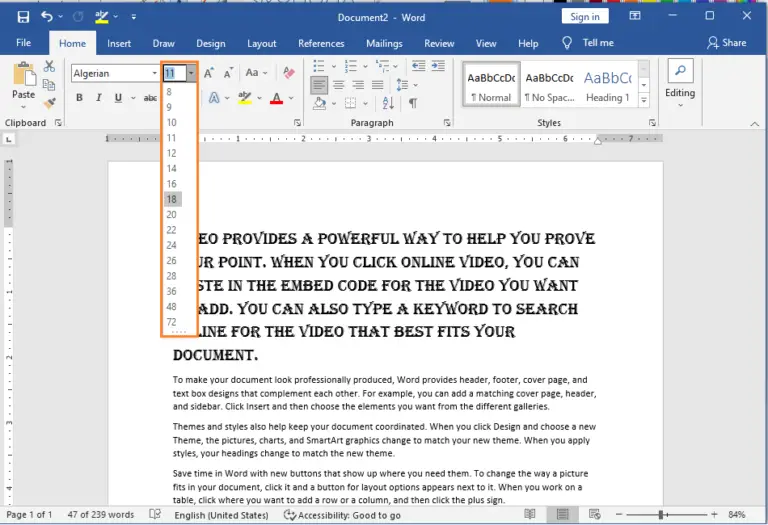The width and height of the screenshot is (768, 525).
Task: Switch to the Layout tab
Action: [262, 44]
